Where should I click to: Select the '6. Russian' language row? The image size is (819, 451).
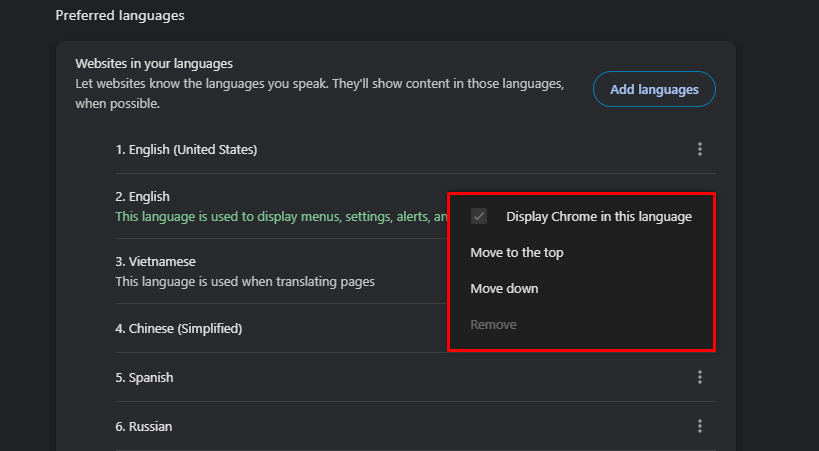coord(415,426)
